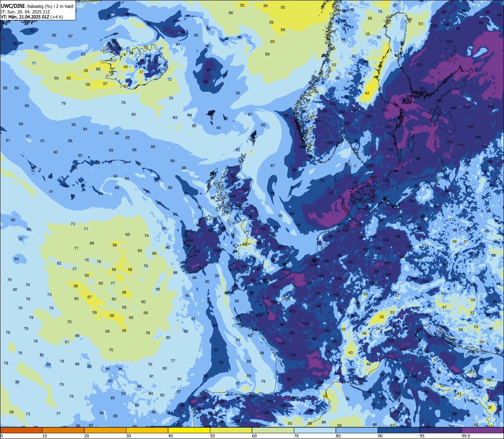Image resolution: width=504 pixels, height=439 pixels.
Task: Click the '40' humidity value over Iceland
Action: click(x=126, y=67)
